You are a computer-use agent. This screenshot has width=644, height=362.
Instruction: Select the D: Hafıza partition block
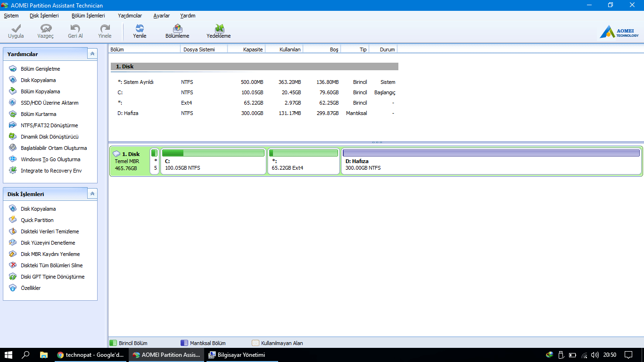[x=491, y=161]
